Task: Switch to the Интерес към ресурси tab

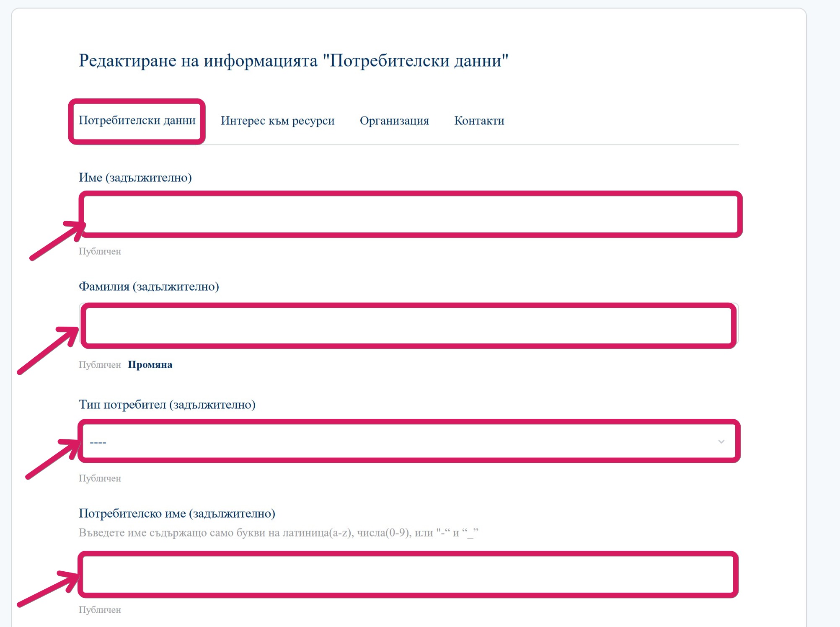Action: click(x=277, y=121)
